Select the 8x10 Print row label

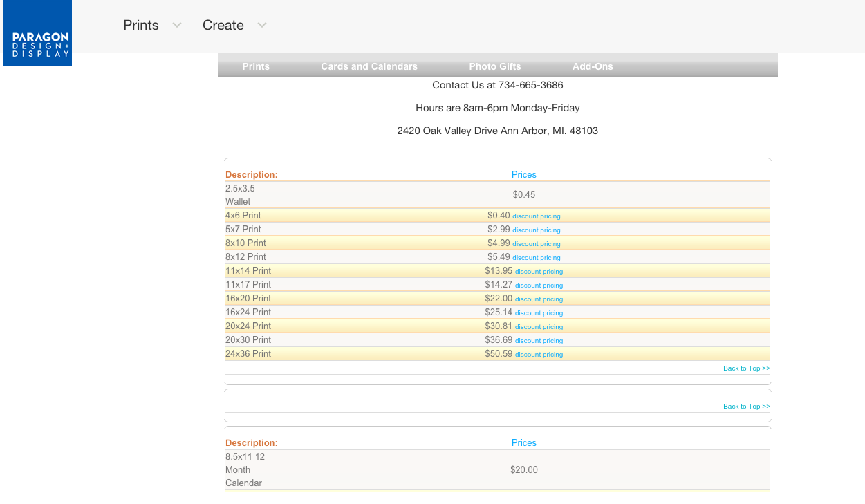coord(245,243)
